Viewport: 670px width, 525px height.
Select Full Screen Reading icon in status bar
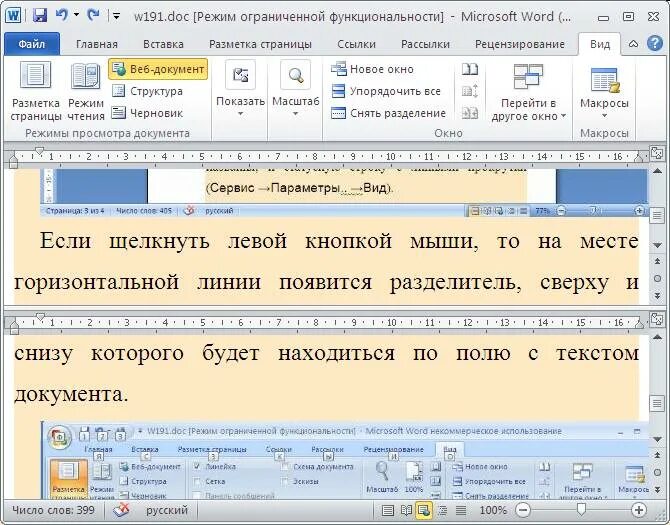pos(406,510)
